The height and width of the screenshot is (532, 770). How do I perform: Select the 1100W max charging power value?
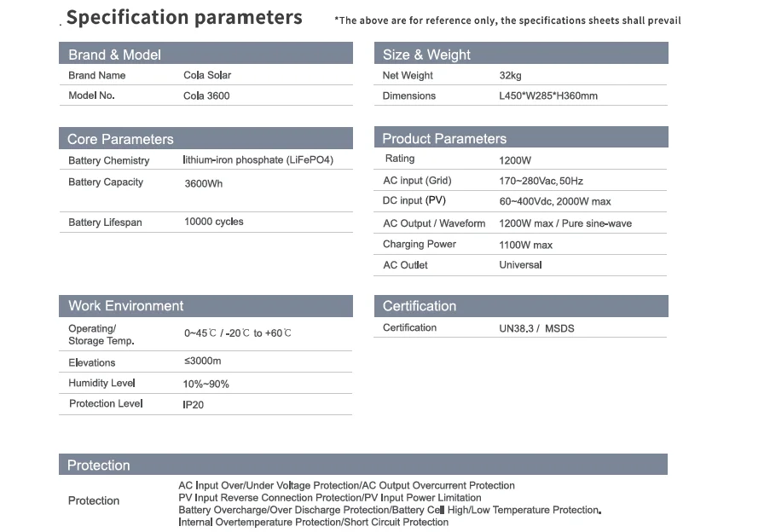click(x=525, y=245)
